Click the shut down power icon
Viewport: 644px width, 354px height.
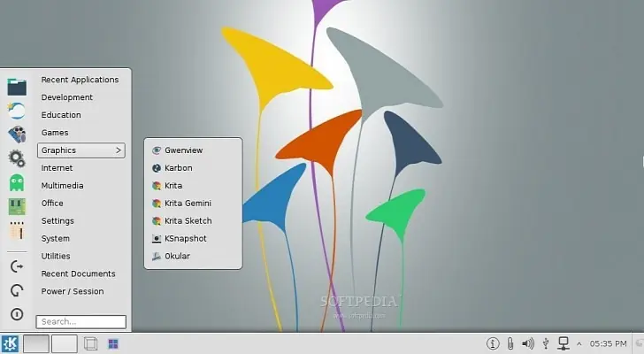pos(17,314)
